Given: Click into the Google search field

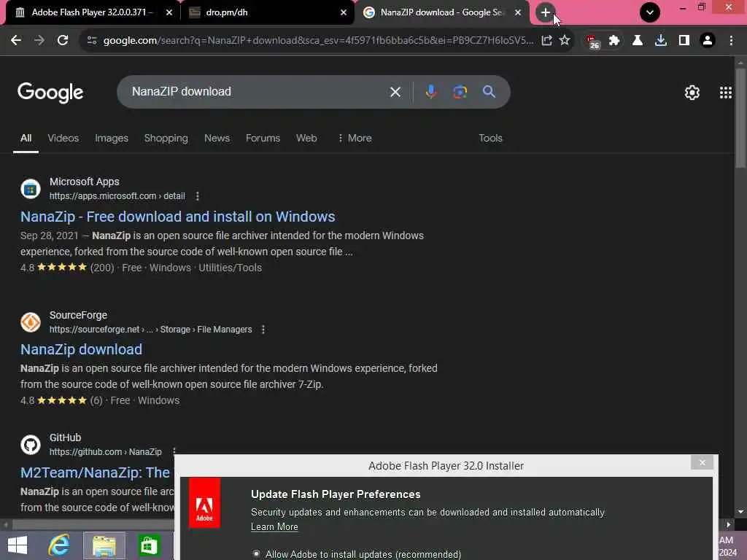Looking at the screenshot, I should 258,91.
